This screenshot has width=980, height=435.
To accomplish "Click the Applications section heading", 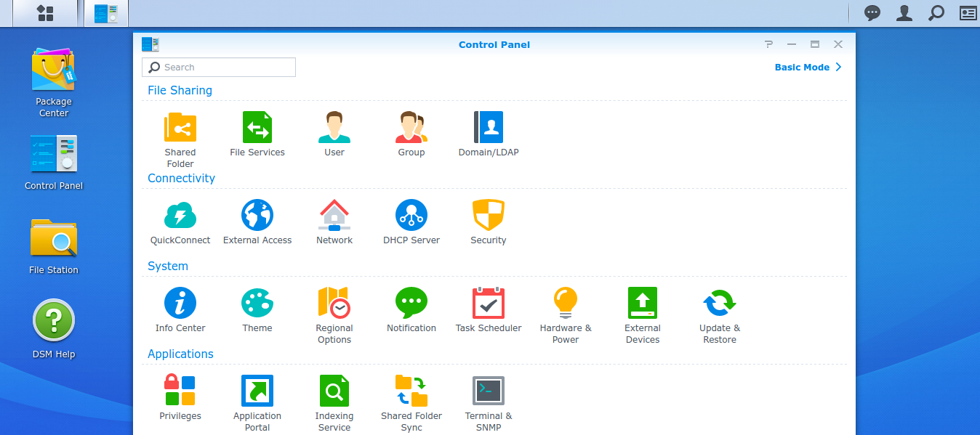I will click(x=180, y=354).
